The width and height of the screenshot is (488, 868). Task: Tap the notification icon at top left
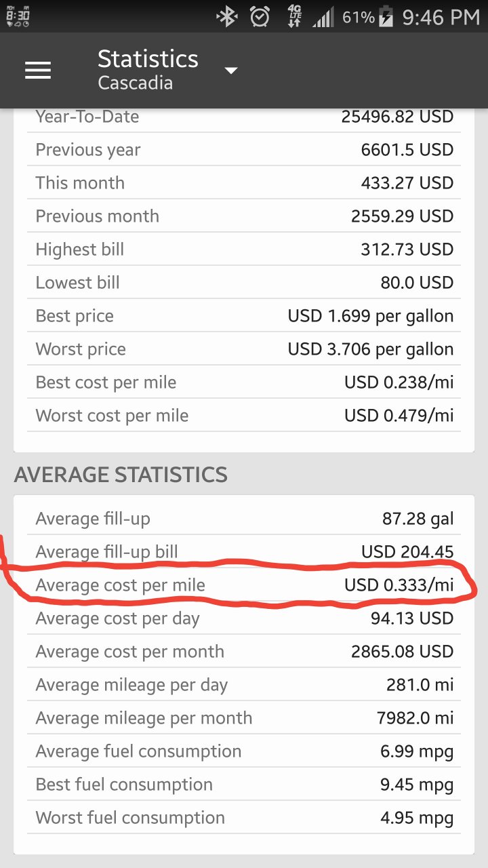(x=17, y=16)
